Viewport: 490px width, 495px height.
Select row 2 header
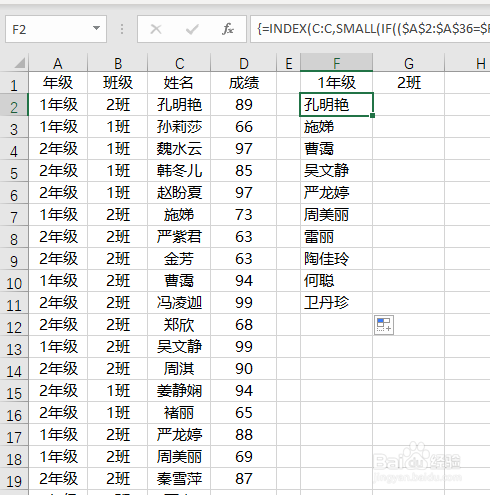[x=14, y=105]
